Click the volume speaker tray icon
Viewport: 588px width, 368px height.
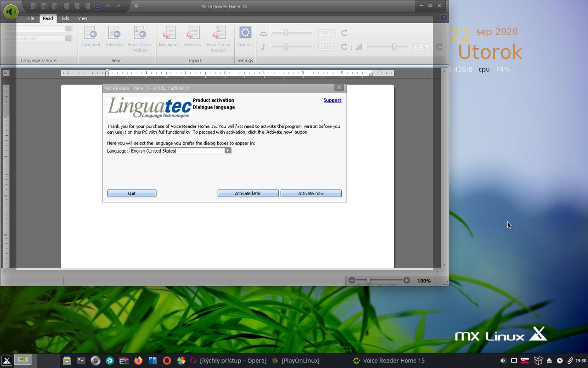(503, 361)
